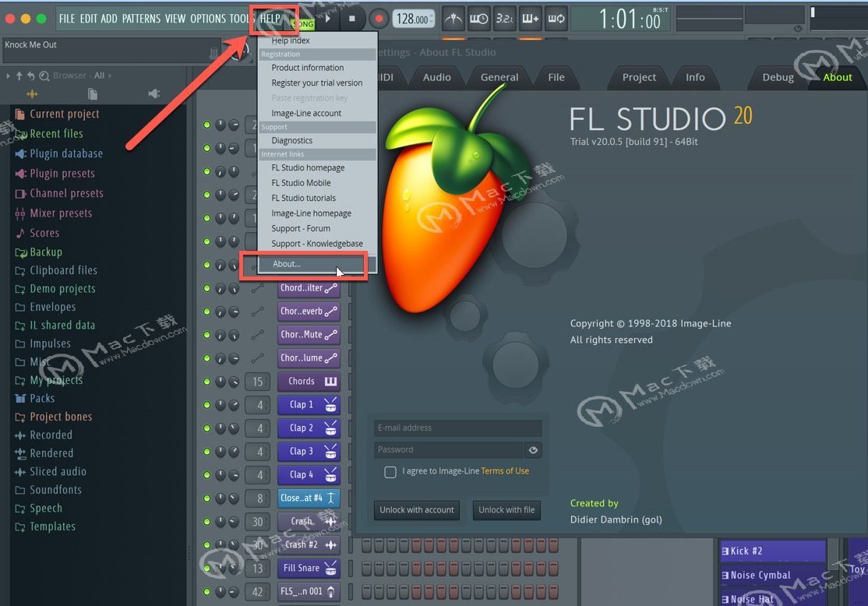Open Plugin database in the browser
The image size is (868, 606).
click(59, 154)
